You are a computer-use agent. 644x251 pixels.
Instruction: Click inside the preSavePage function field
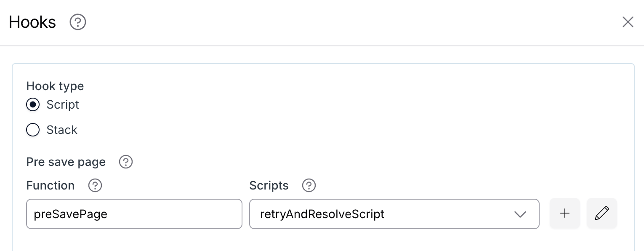pyautogui.click(x=134, y=214)
